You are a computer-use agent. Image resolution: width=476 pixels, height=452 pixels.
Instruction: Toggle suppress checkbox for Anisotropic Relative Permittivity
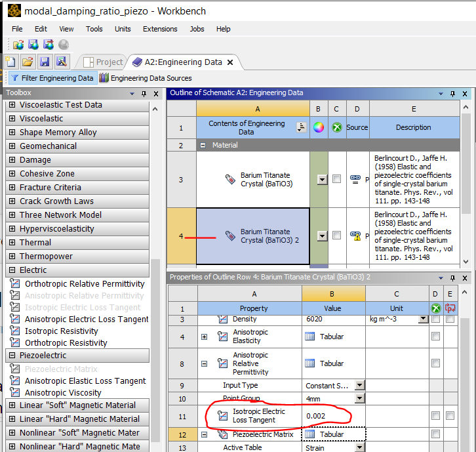(x=435, y=363)
